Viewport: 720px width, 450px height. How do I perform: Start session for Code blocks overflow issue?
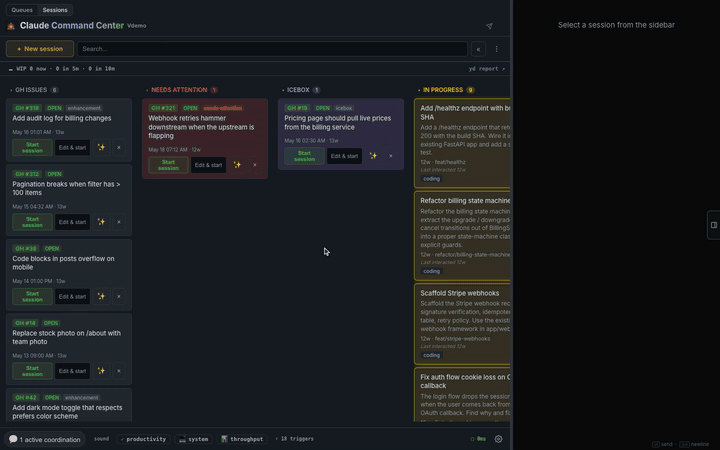pyautogui.click(x=32, y=297)
